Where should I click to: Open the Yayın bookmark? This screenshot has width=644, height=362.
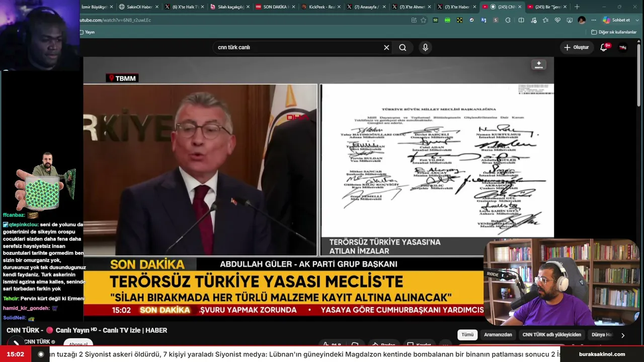[87, 32]
